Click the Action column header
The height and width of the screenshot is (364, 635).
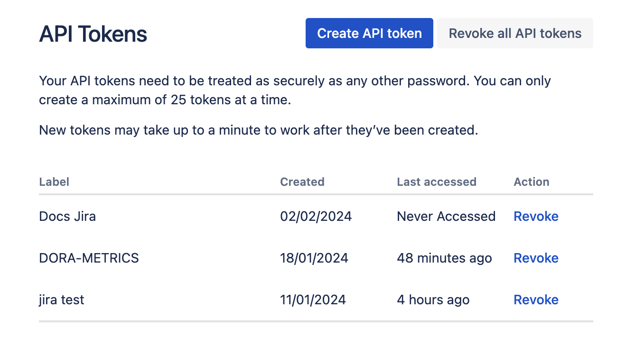point(532,182)
